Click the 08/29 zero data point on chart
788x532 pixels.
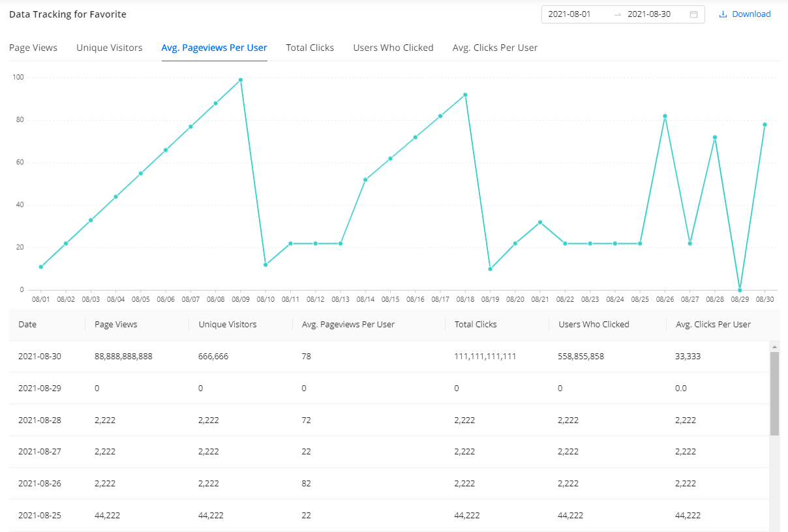tap(740, 290)
